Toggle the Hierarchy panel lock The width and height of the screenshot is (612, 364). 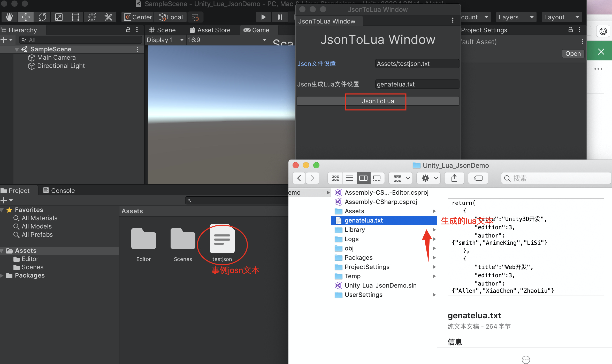pyautogui.click(x=128, y=30)
